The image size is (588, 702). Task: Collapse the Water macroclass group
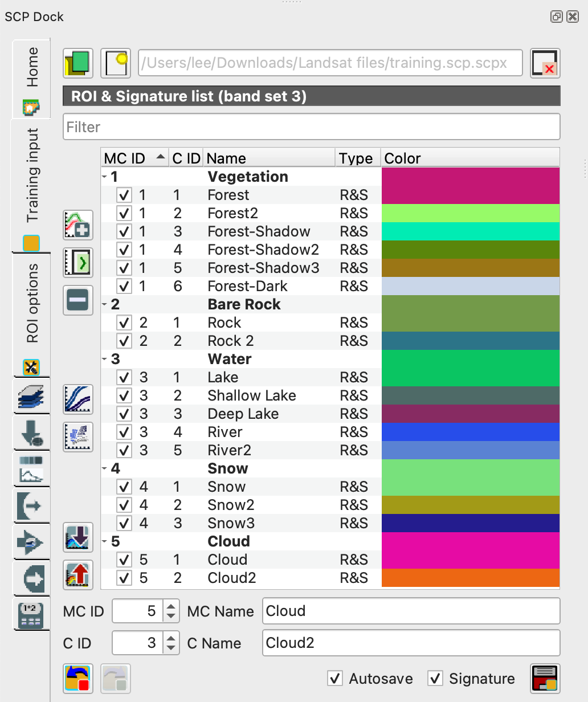click(x=105, y=359)
